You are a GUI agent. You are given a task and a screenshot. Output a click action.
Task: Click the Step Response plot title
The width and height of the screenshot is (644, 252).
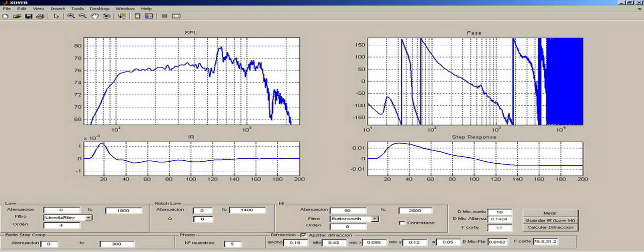pos(474,137)
